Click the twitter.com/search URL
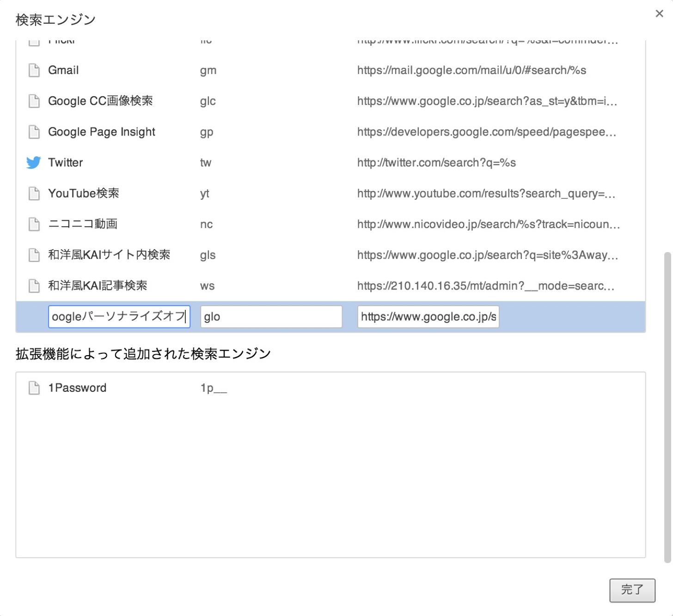 coord(436,162)
